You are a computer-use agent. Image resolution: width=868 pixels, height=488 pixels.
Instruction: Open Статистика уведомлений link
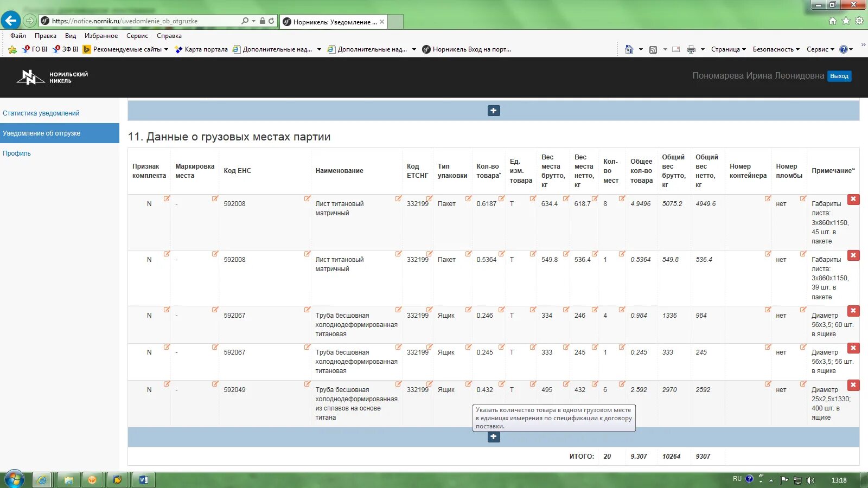tap(41, 113)
